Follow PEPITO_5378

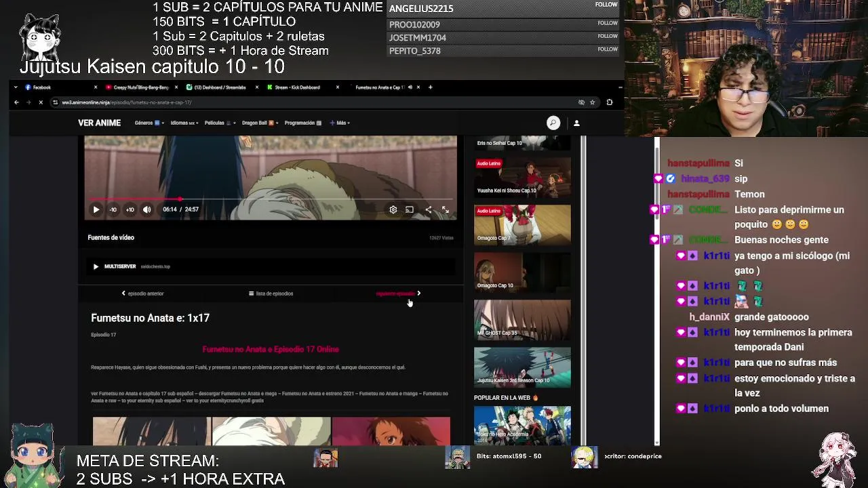click(x=608, y=49)
